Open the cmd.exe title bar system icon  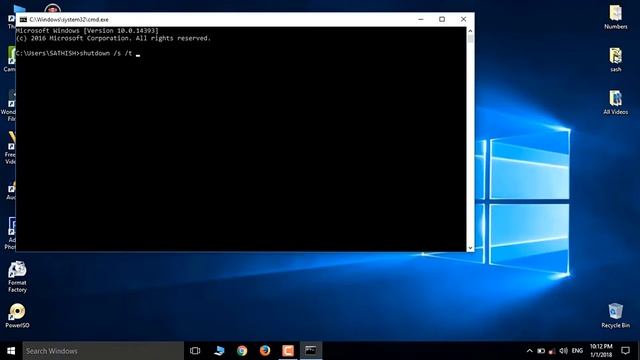[23, 20]
